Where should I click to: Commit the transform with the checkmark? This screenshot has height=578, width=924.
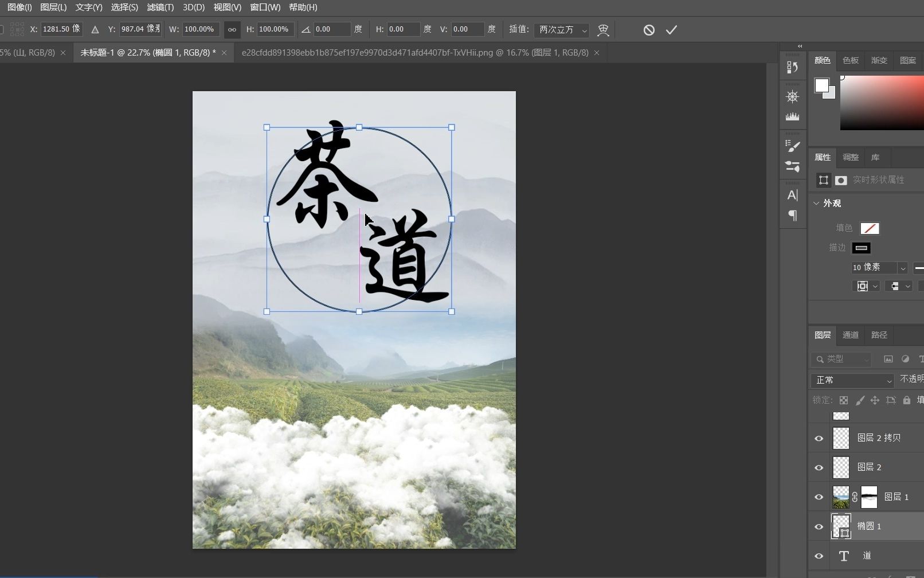pyautogui.click(x=671, y=29)
